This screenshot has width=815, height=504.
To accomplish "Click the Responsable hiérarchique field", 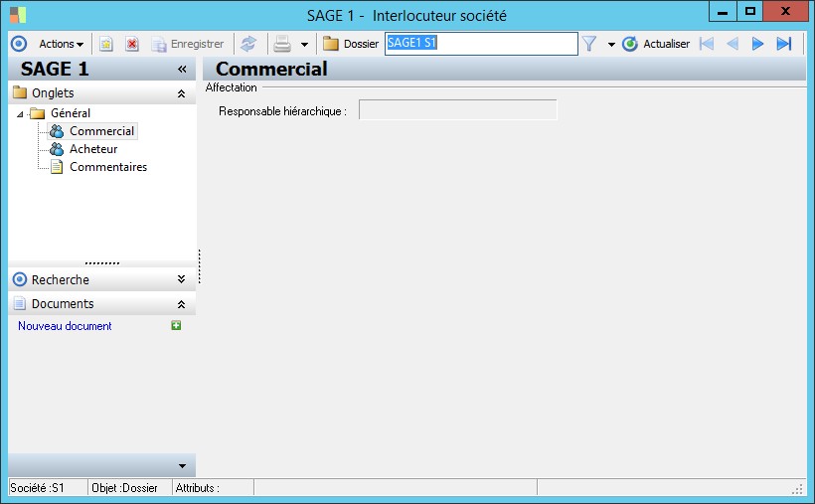I will 457,109.
